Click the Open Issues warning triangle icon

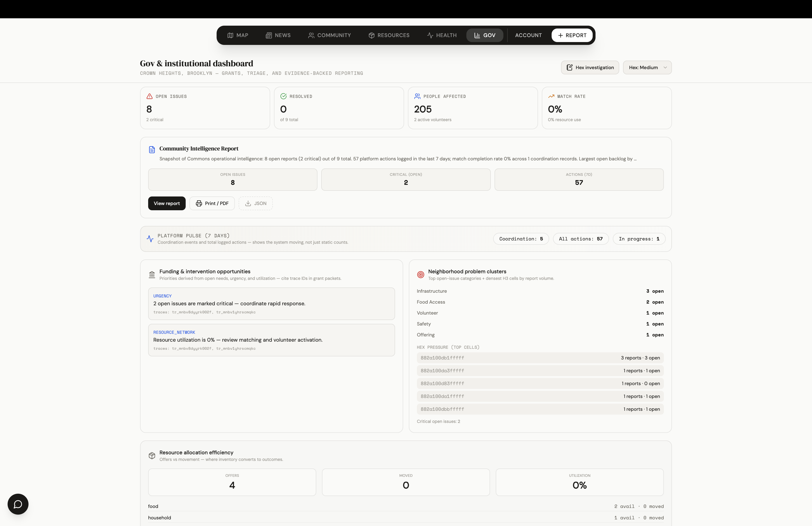(149, 96)
